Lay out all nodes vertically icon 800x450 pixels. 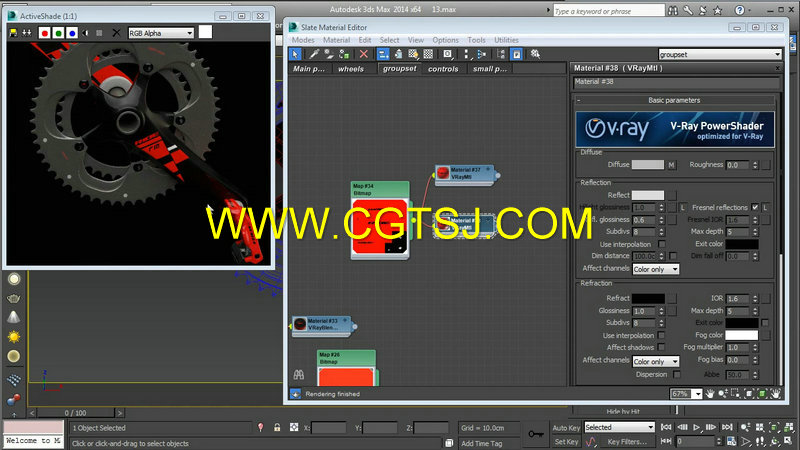pyautogui.click(x=466, y=54)
